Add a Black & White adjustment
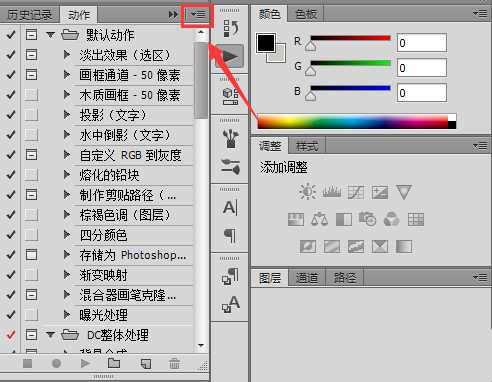 tap(344, 220)
